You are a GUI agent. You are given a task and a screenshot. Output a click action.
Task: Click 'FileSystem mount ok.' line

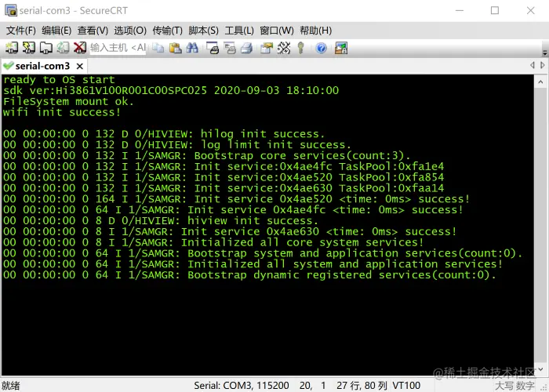tap(68, 101)
